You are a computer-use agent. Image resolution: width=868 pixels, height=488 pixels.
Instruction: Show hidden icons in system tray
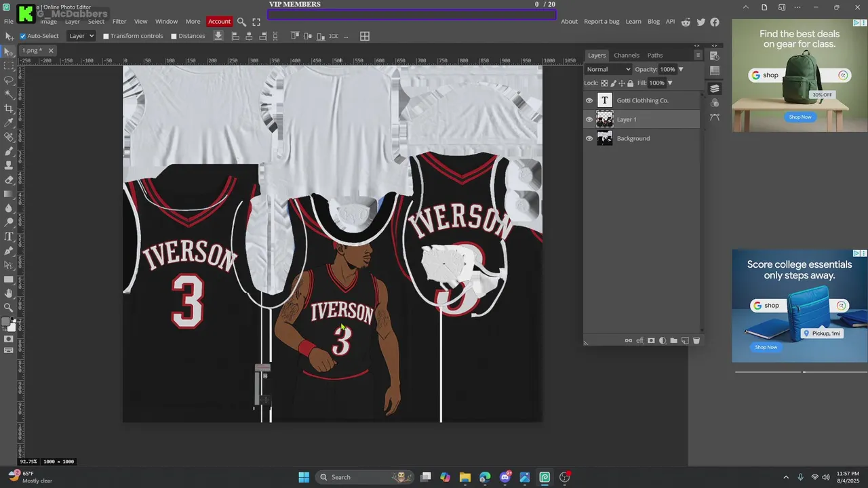[786, 477]
